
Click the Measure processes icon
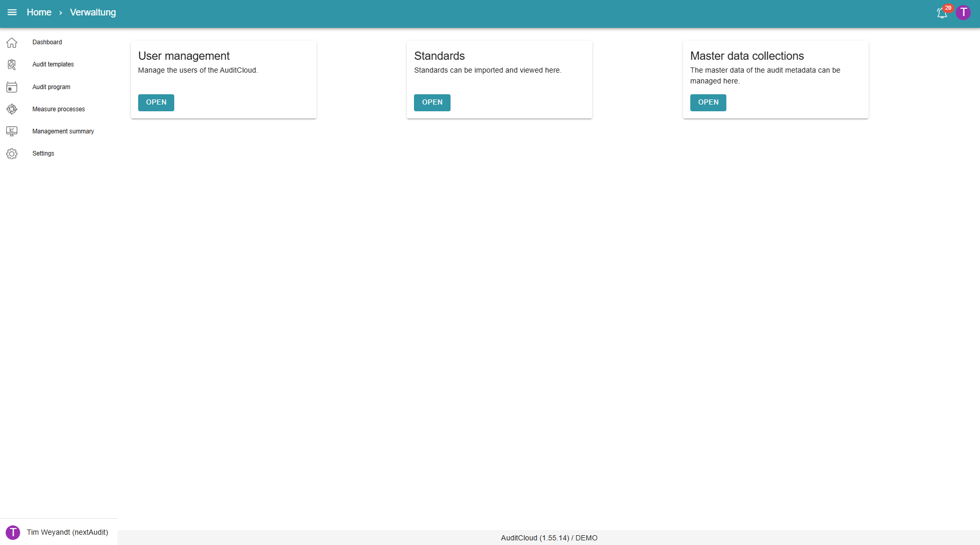click(x=12, y=109)
